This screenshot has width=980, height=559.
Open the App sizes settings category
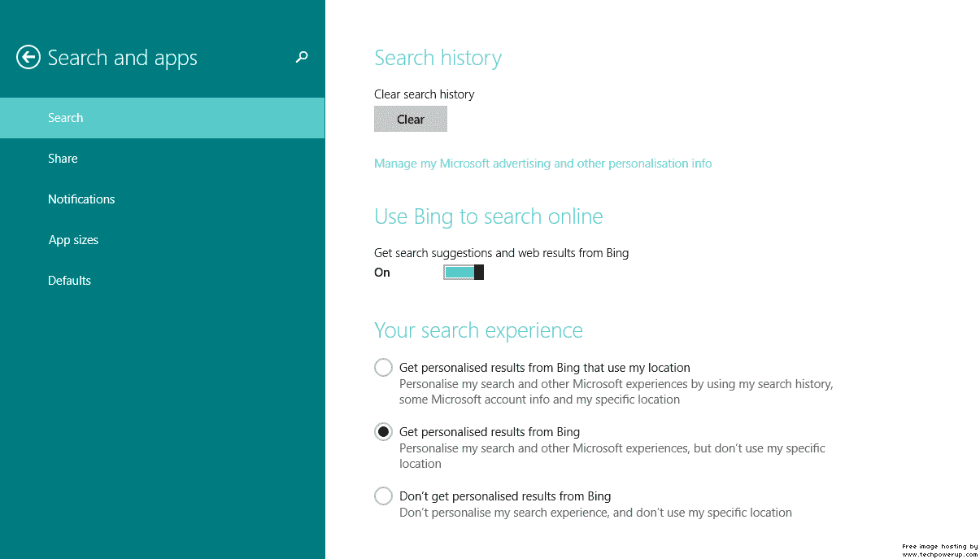click(x=162, y=240)
